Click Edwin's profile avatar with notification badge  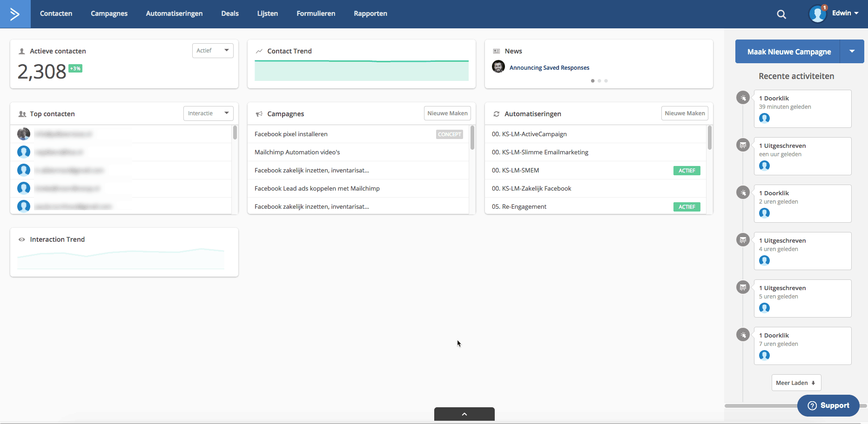coord(818,13)
